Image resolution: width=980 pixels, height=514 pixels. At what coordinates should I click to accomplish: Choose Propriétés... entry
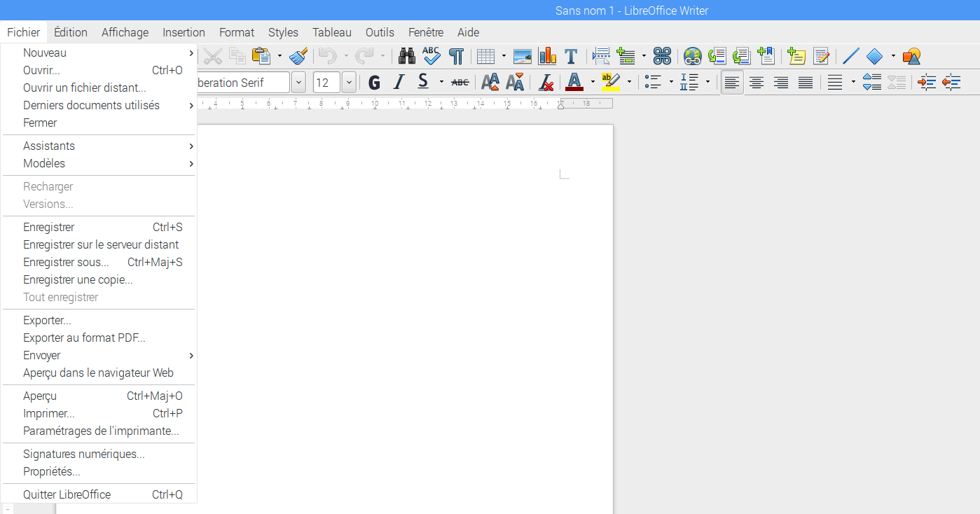[99, 471]
